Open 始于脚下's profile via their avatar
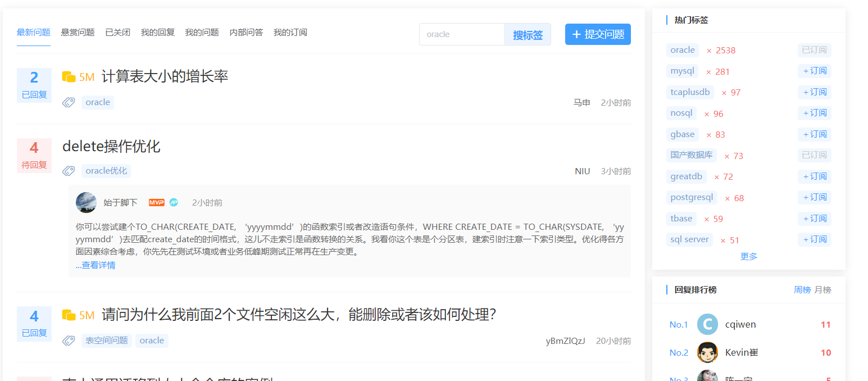The height and width of the screenshot is (381, 868). tap(86, 203)
